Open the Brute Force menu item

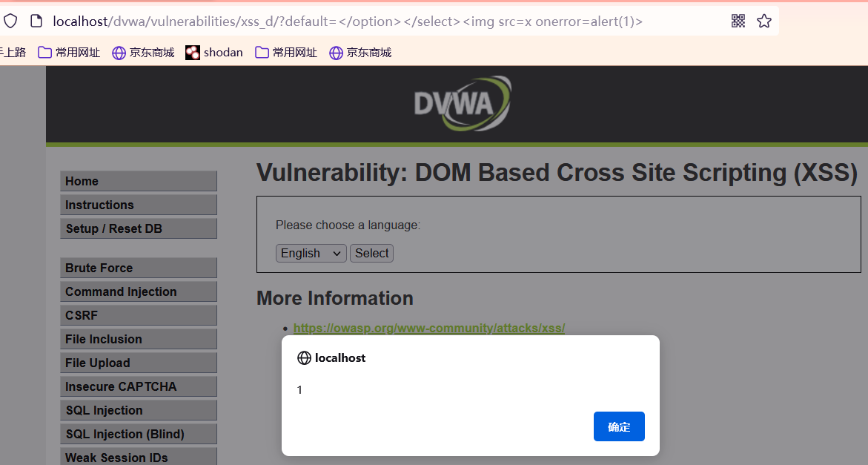click(138, 268)
